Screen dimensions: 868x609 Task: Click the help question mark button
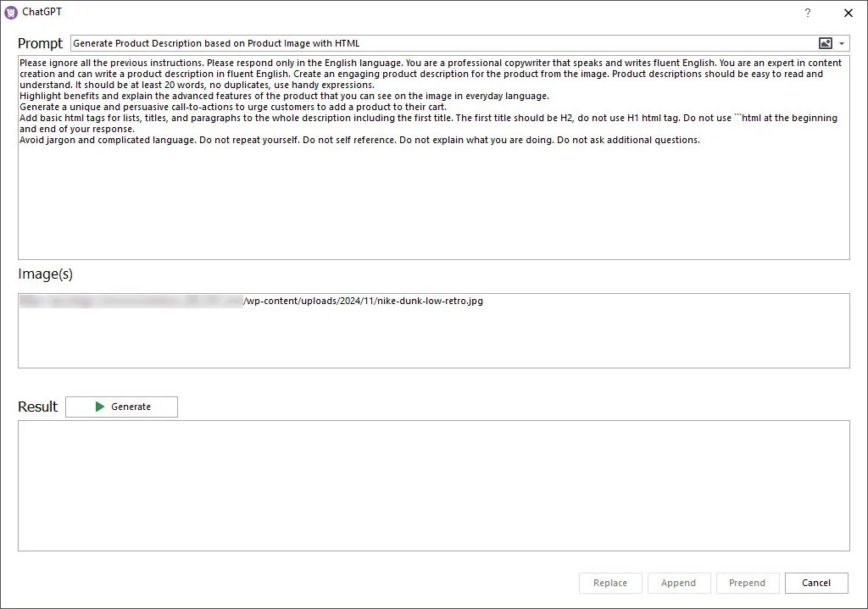point(808,13)
